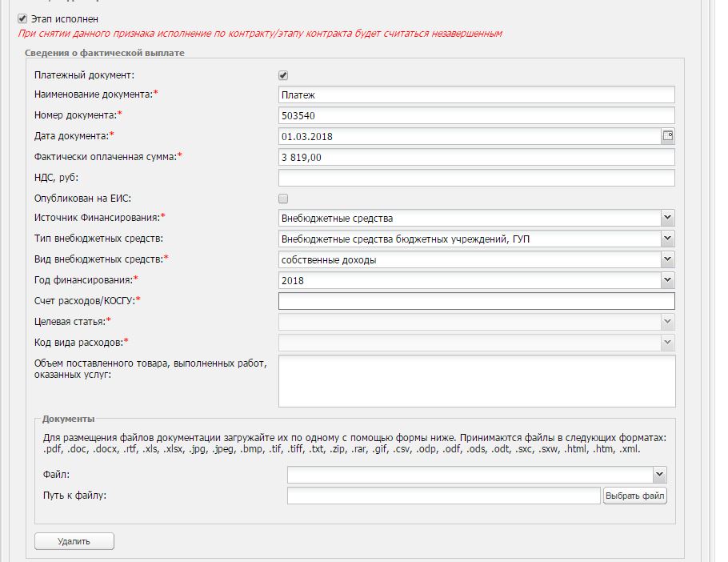Toggle the 'Платежный документ' checkbox
728x562 pixels.
(283, 75)
